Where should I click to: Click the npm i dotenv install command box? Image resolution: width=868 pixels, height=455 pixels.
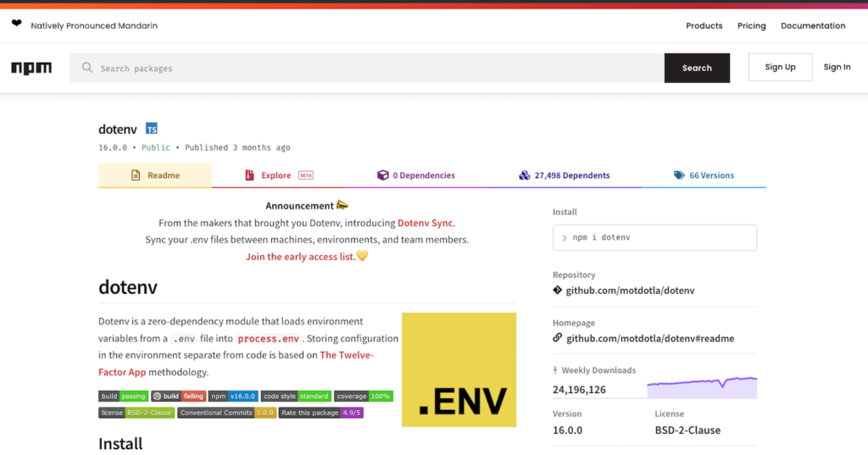coord(654,237)
